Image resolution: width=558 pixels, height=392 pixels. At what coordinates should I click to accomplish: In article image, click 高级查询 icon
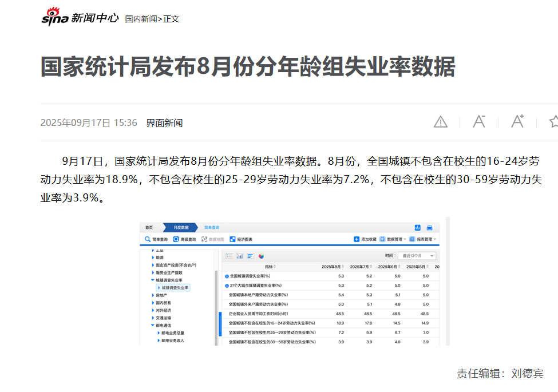pos(176,239)
